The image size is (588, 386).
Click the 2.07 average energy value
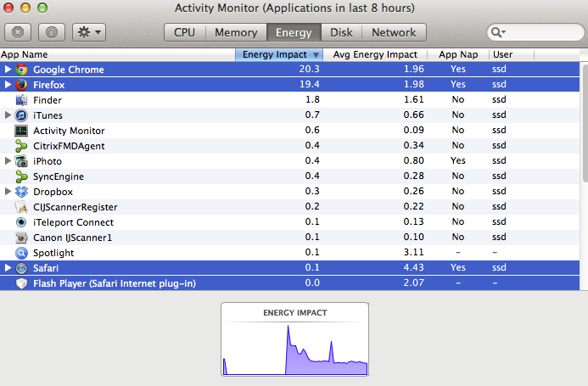click(413, 283)
